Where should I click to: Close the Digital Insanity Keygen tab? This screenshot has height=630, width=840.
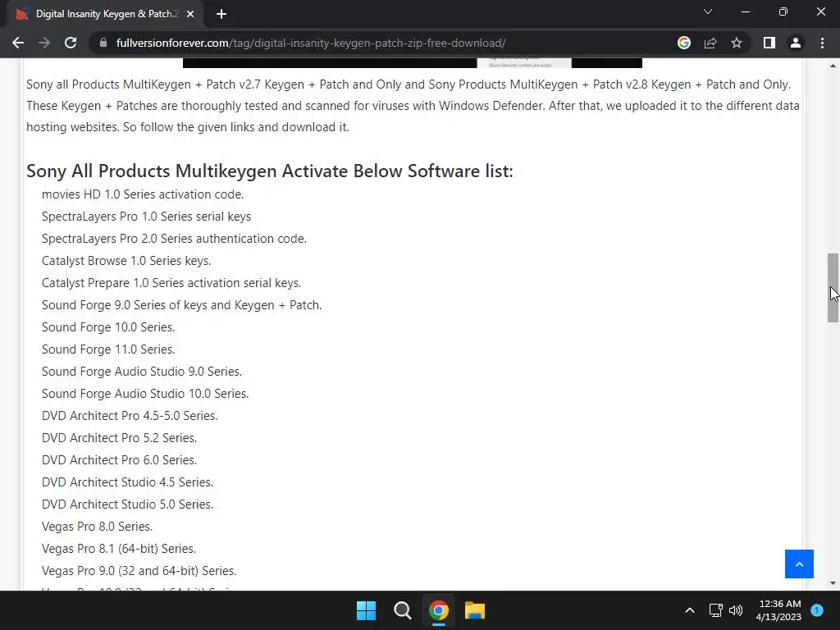(190, 14)
